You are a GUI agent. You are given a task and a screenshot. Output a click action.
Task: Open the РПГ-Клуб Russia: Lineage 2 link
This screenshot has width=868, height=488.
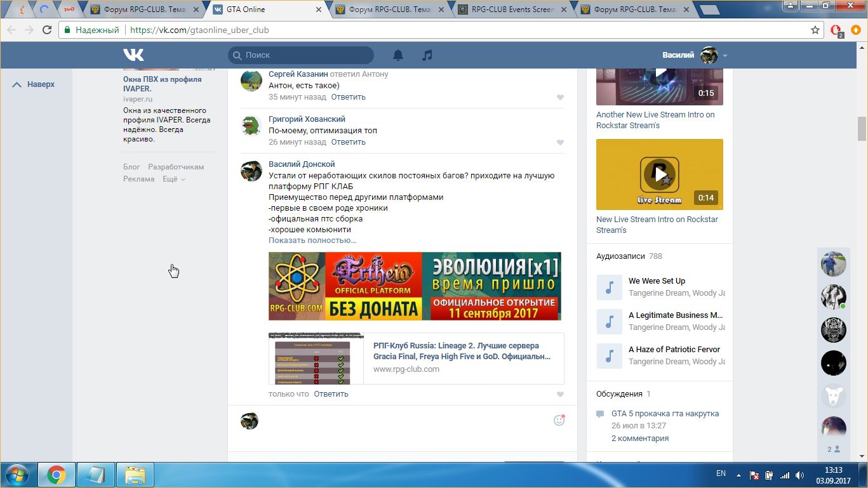coord(462,351)
